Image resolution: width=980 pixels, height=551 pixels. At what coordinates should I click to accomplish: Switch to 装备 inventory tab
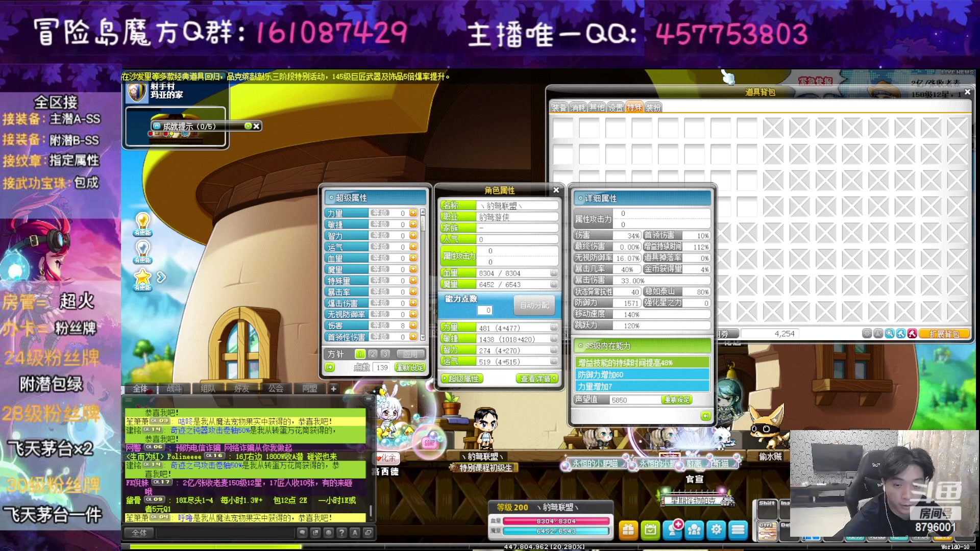coord(559,108)
